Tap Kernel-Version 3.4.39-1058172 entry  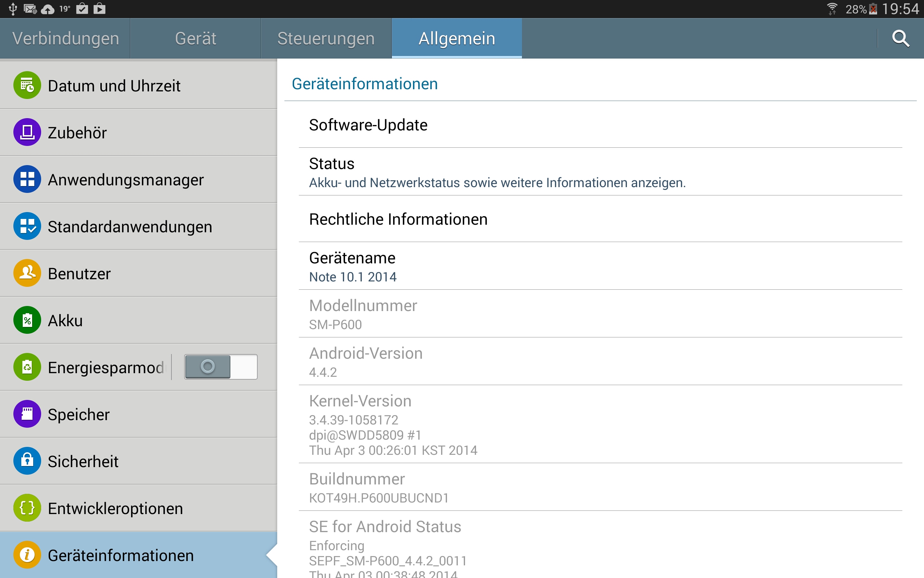pyautogui.click(x=600, y=424)
